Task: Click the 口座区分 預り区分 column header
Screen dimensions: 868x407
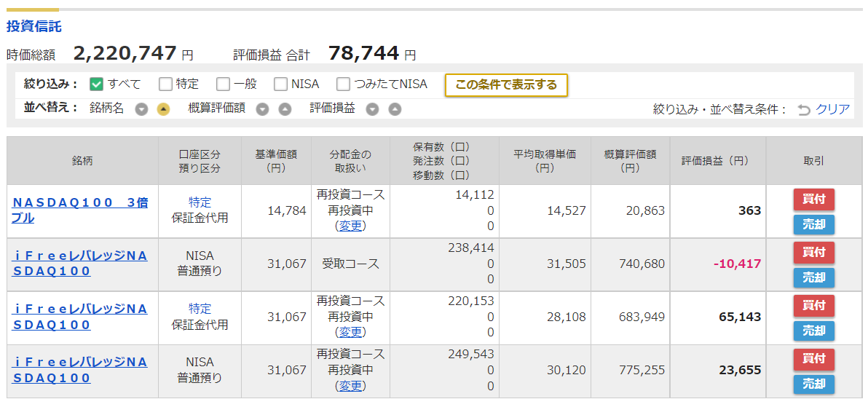Action: pos(200,161)
